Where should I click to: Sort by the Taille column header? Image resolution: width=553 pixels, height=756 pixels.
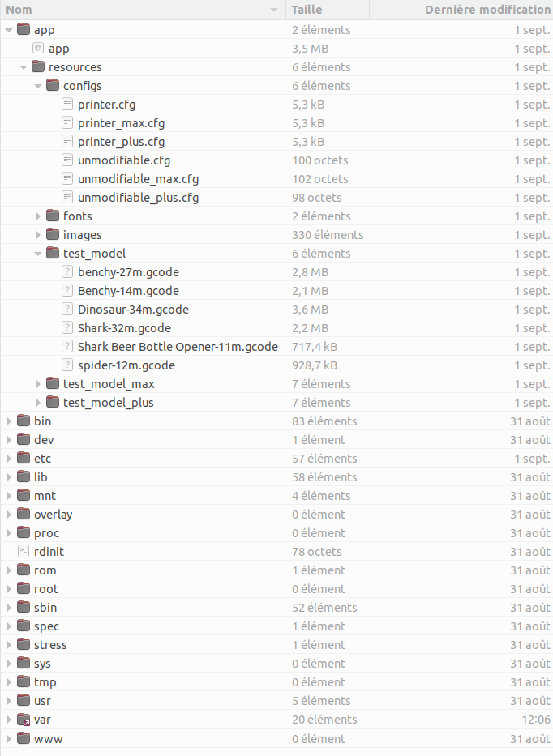click(328, 10)
